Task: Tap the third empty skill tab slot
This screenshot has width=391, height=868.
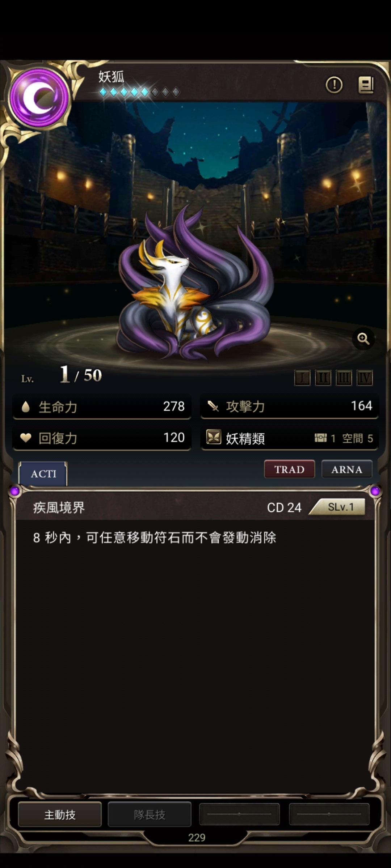Action: pyautogui.click(x=239, y=814)
